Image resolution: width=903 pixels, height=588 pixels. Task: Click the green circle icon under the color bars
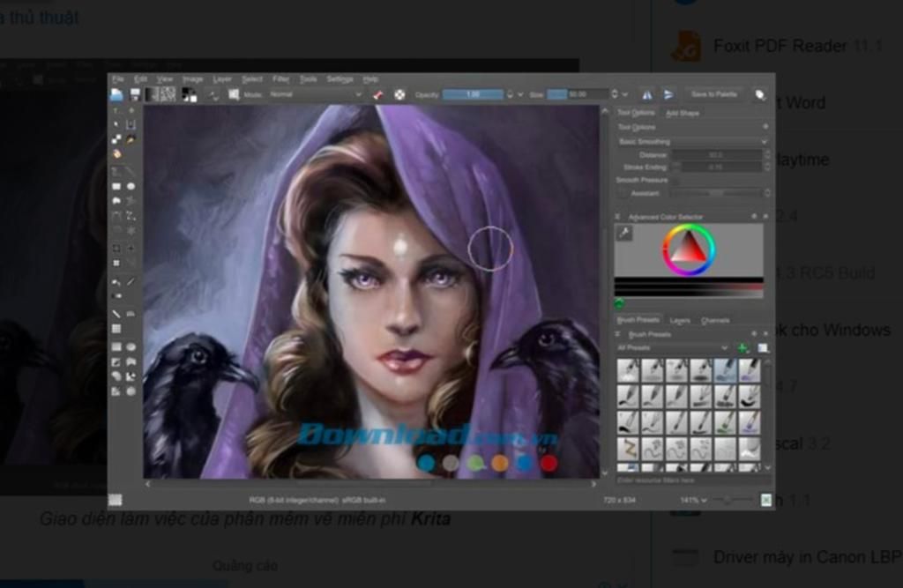coord(620,303)
